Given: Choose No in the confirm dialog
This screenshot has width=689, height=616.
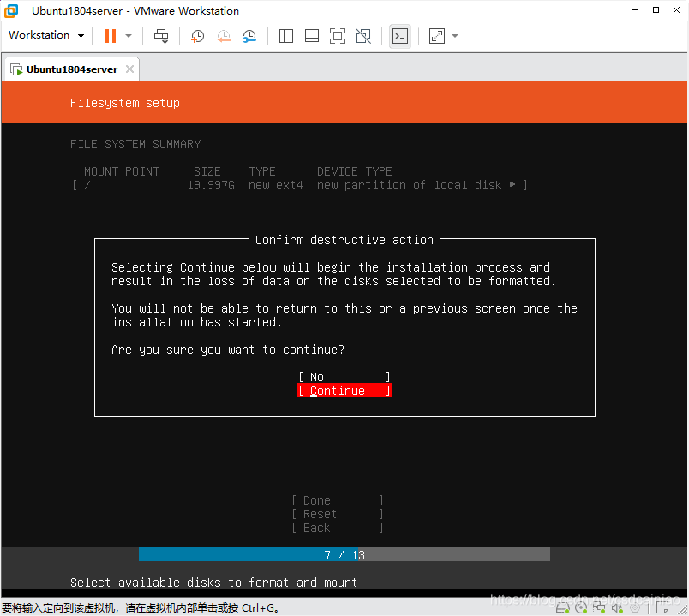Looking at the screenshot, I should click(344, 377).
